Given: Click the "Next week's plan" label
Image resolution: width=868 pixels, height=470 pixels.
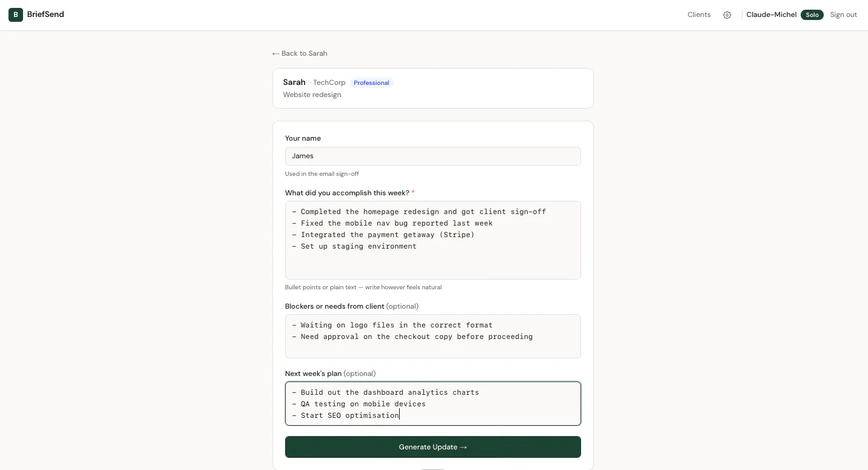Looking at the screenshot, I should [314, 374].
